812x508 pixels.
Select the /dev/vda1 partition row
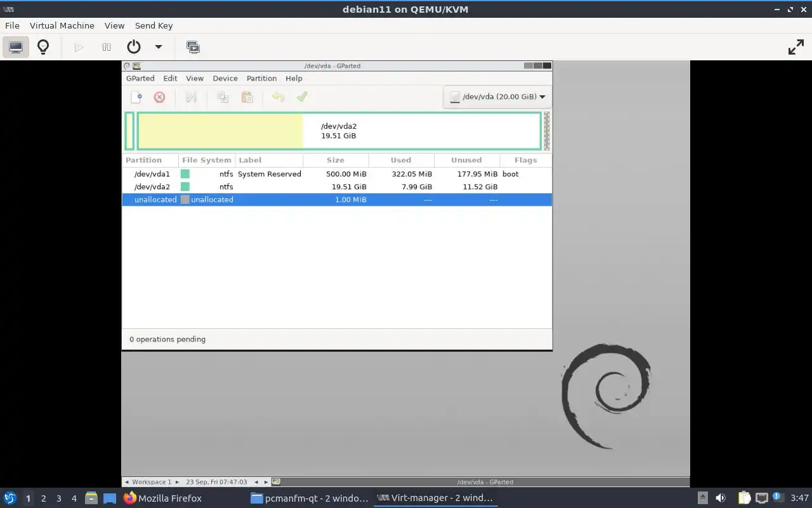pos(337,174)
